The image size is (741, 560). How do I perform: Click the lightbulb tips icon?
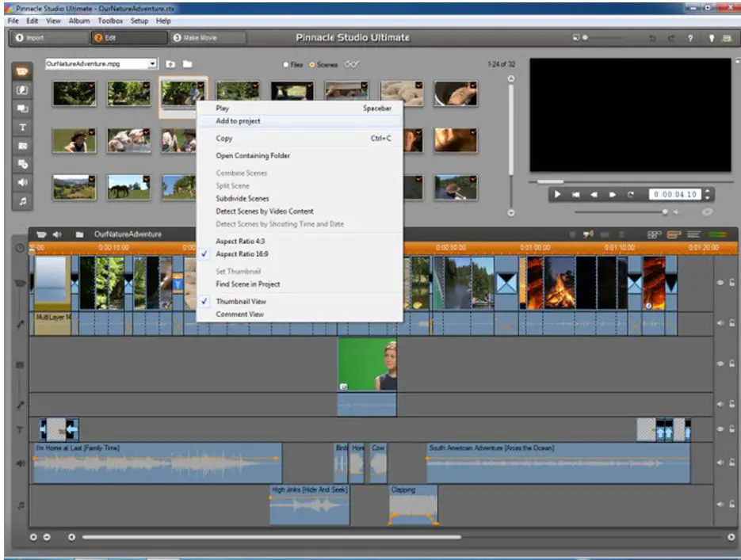coord(711,38)
